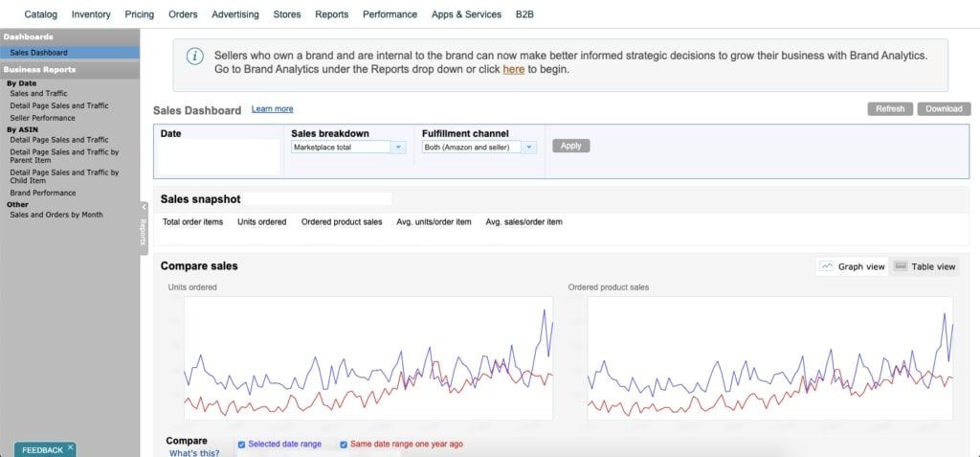Viewport: 980px width, 457px height.
Task: Open the B2B menu
Action: coord(525,13)
